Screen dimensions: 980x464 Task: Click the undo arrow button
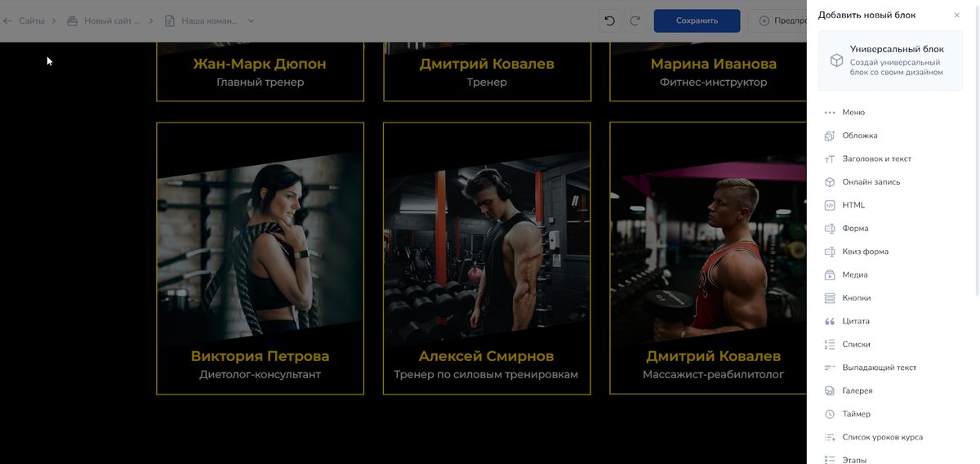tap(609, 21)
